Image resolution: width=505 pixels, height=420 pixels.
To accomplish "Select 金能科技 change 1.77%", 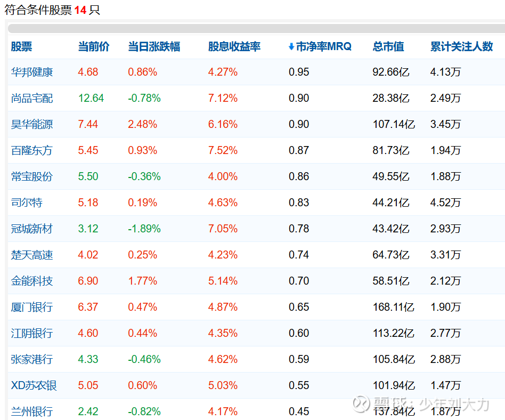I will pyautogui.click(x=142, y=281).
